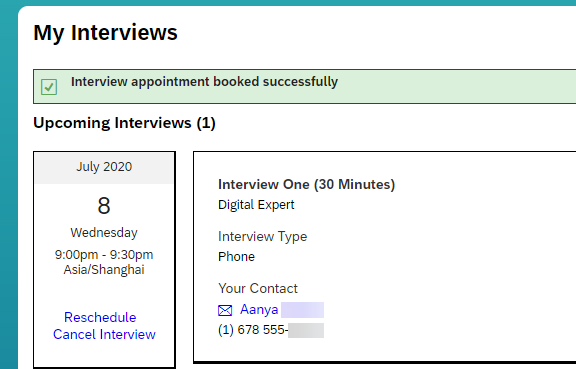Click the Asia/Shanghai timezone text
This screenshot has height=369, width=576.
tap(104, 270)
